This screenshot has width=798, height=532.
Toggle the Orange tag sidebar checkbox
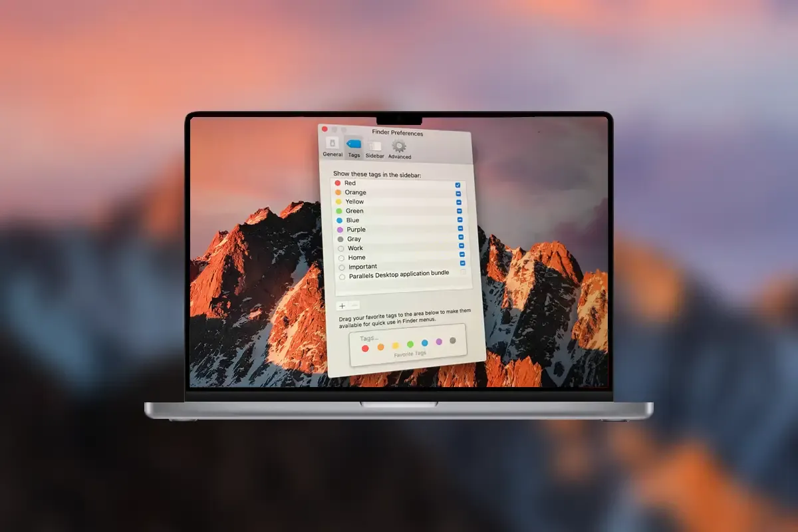click(458, 194)
